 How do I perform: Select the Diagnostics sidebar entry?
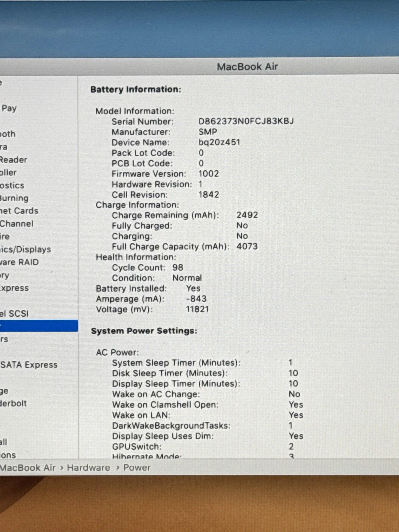click(12, 185)
